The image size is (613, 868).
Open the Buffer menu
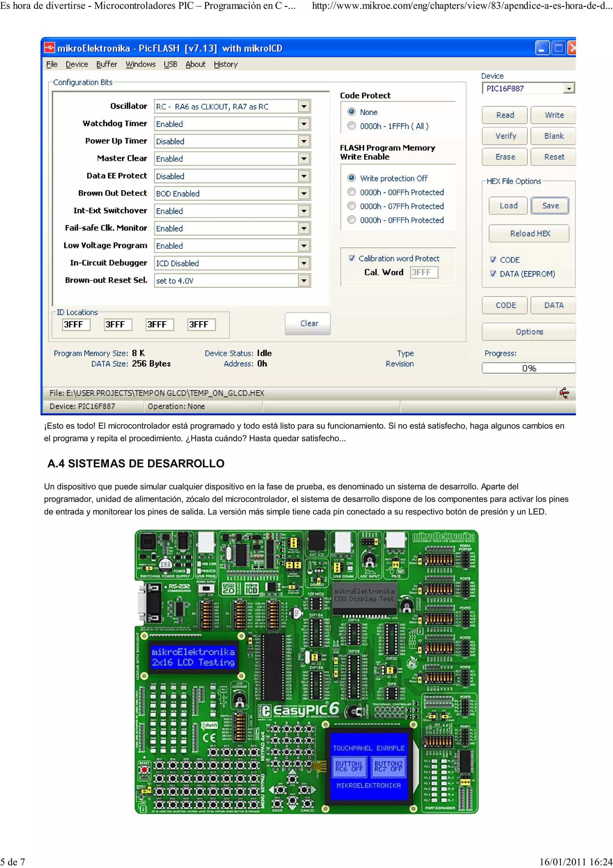[107, 64]
